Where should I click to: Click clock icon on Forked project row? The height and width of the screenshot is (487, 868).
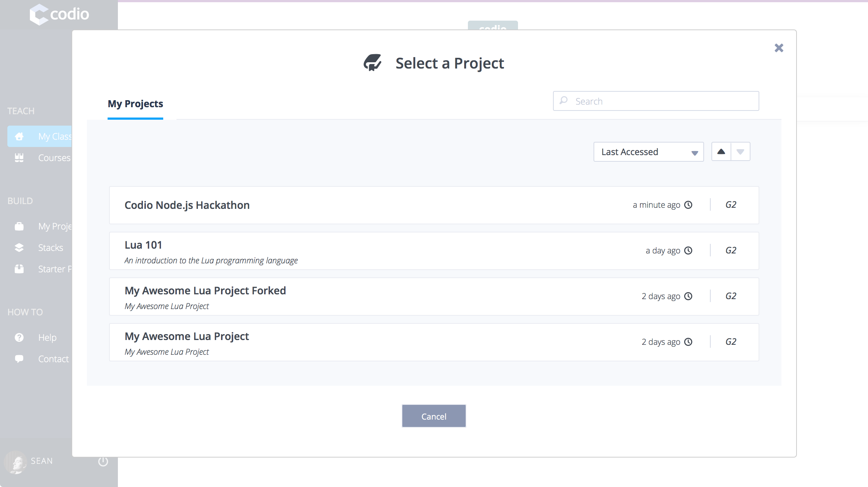click(688, 296)
